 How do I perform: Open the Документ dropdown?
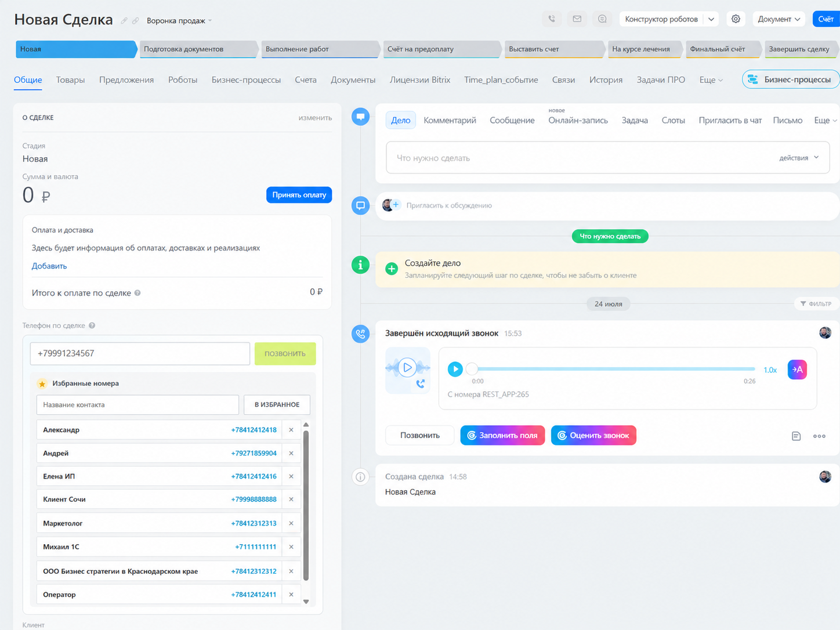pyautogui.click(x=779, y=19)
